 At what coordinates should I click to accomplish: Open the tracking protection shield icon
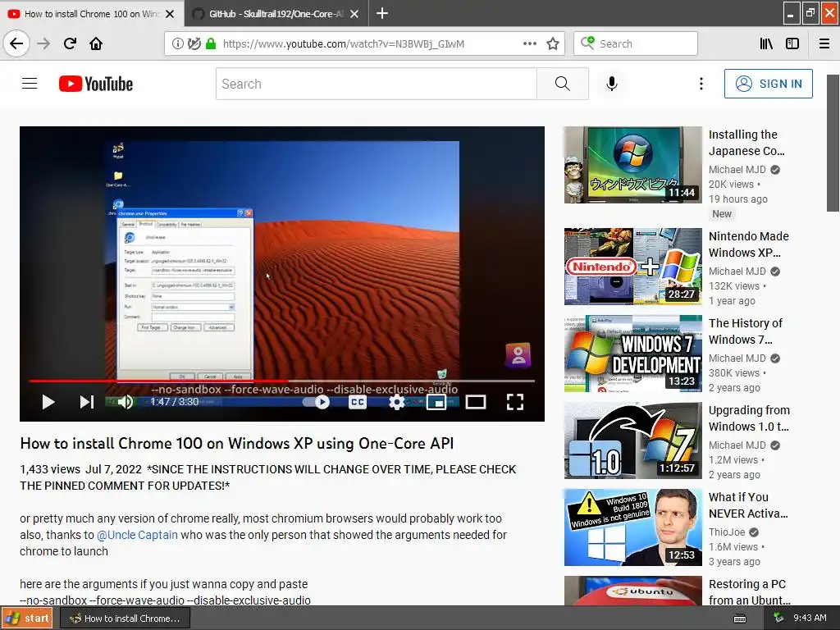(194, 44)
